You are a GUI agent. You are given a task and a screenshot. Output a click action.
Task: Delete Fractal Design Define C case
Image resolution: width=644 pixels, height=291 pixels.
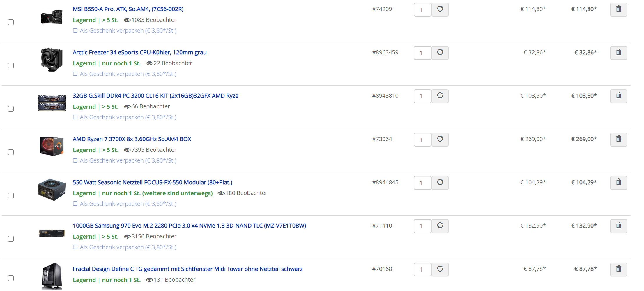pos(618,269)
